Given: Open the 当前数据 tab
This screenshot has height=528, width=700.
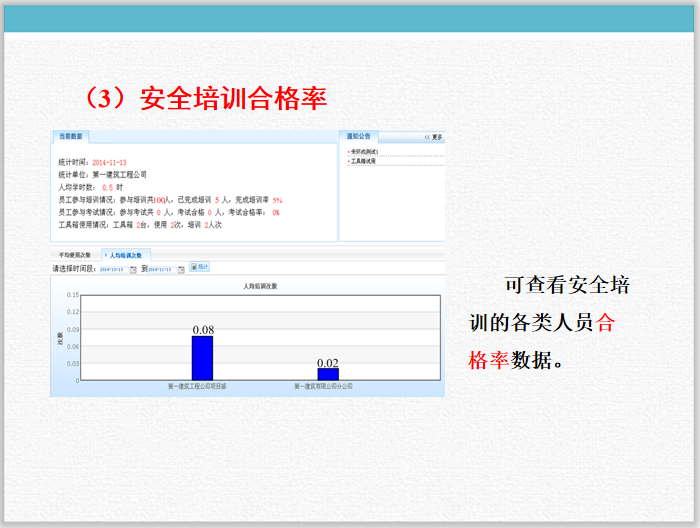Looking at the screenshot, I should click(70, 136).
